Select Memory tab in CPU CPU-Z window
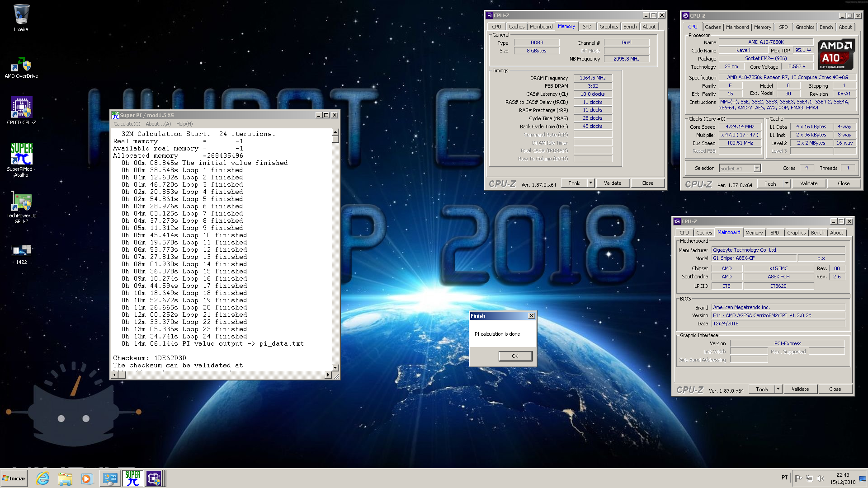Viewport: 868px width, 488px height. pos(762,27)
